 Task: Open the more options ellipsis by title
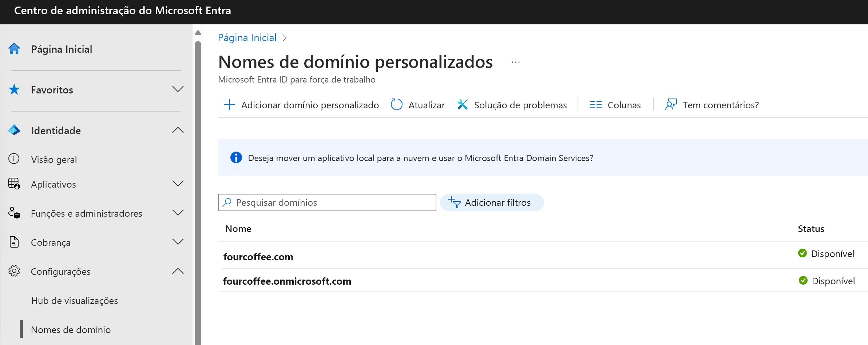(516, 62)
